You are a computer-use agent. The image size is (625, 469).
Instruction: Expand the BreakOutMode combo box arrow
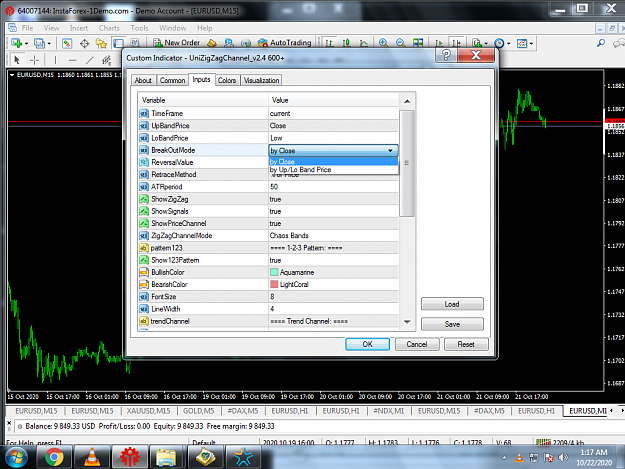pyautogui.click(x=391, y=151)
